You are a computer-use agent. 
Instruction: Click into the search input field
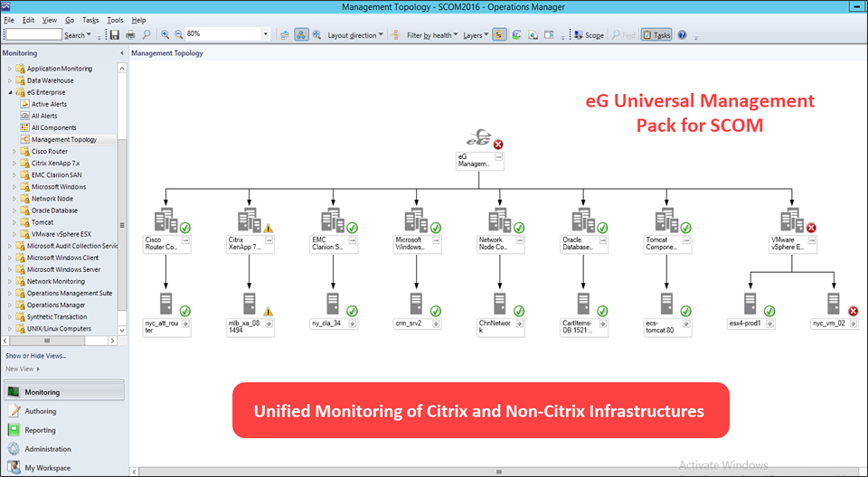point(33,34)
